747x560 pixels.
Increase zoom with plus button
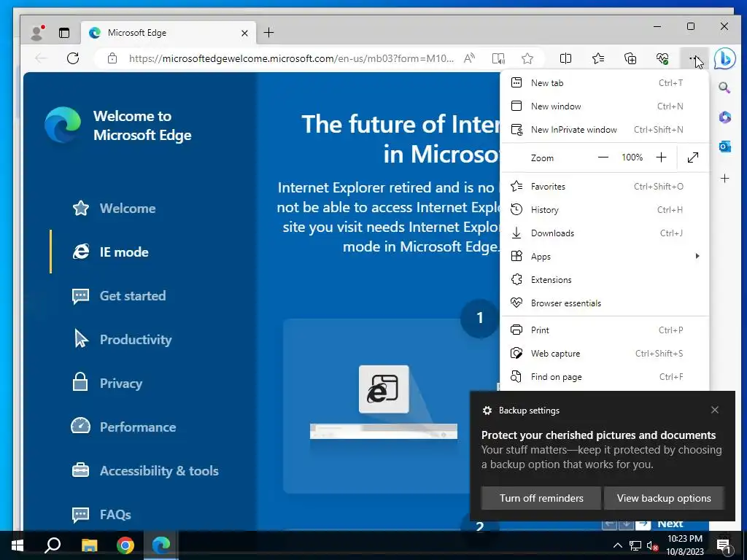coord(661,157)
